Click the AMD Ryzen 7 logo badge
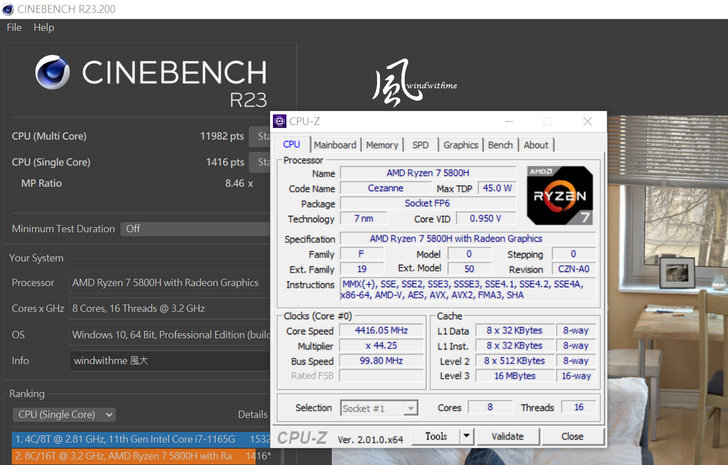This screenshot has width=728, height=465. (x=559, y=196)
